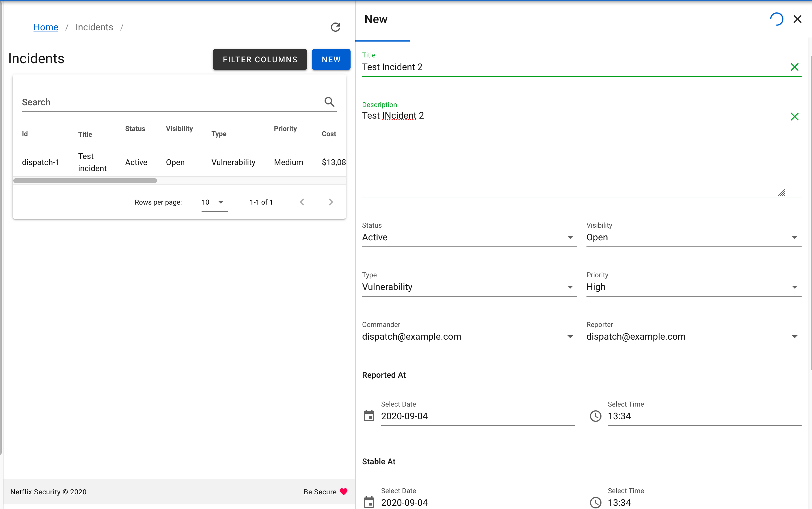Go to the previous table page
Image resolution: width=812 pixels, height=509 pixels.
tap(302, 202)
